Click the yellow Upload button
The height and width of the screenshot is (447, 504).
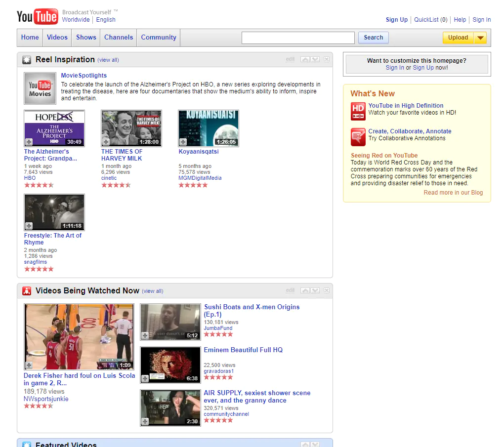click(458, 38)
